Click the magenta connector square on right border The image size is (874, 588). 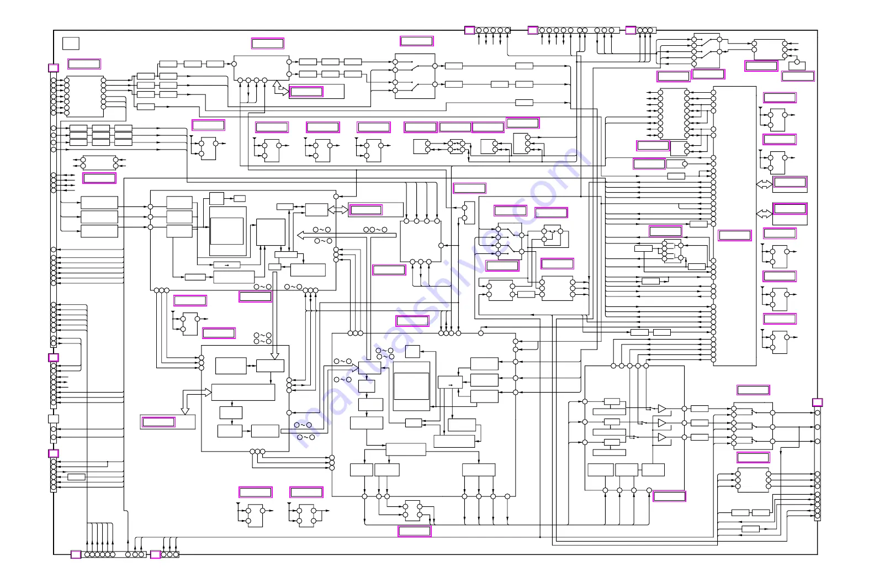[x=818, y=402]
